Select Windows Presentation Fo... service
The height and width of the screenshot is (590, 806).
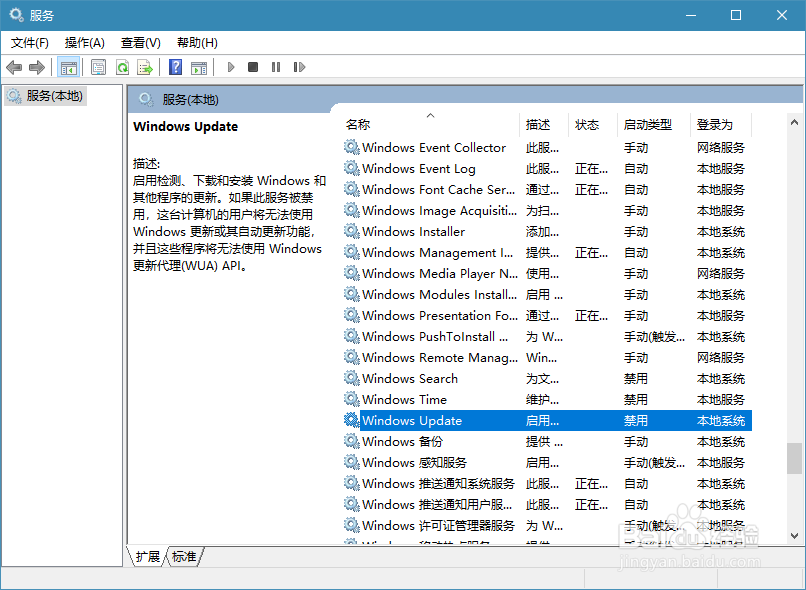[x=439, y=316]
